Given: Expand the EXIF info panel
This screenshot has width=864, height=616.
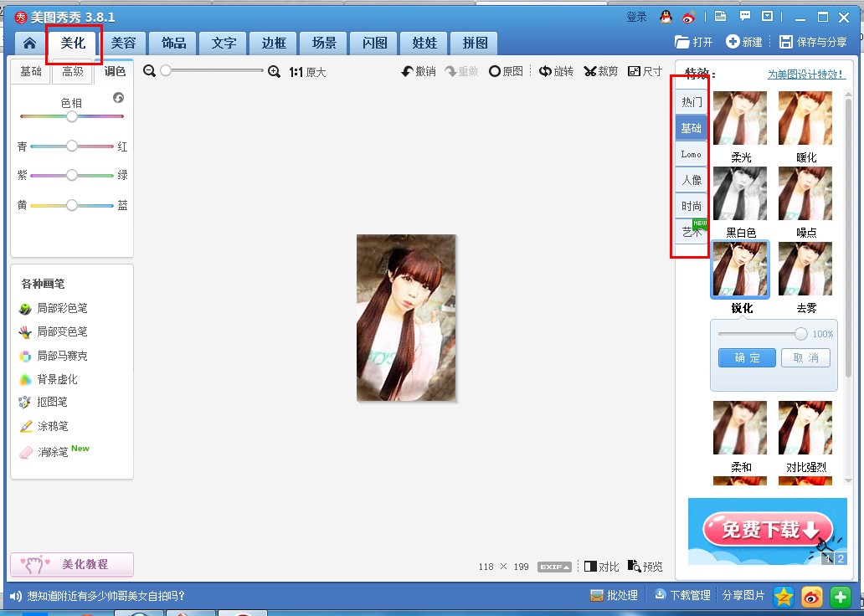Looking at the screenshot, I should click(x=554, y=567).
